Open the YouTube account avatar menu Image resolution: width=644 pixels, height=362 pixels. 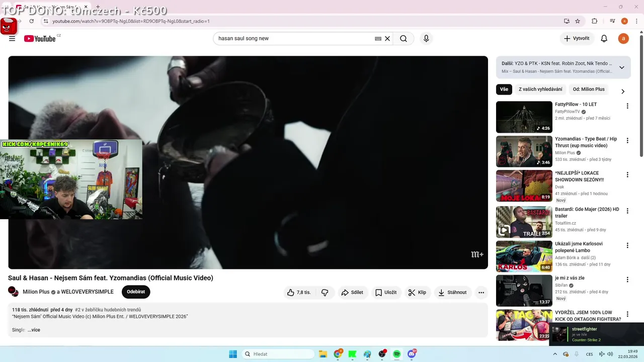623,39
